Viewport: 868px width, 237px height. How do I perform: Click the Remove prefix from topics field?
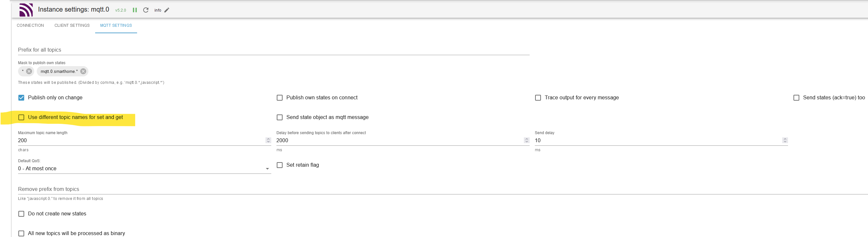[x=438, y=189]
